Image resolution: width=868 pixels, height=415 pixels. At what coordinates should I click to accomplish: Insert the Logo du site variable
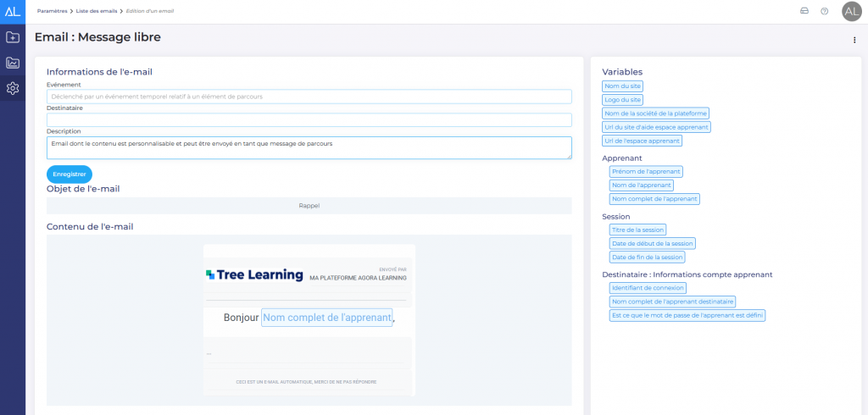(623, 100)
